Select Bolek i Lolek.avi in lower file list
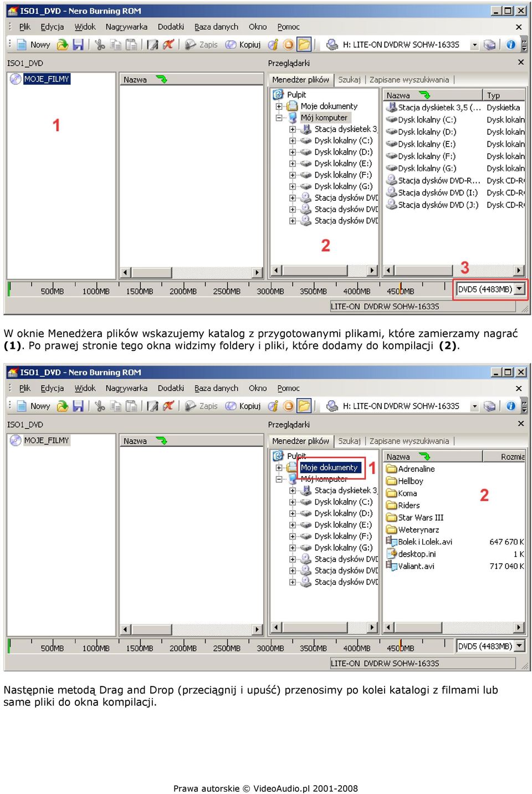The image size is (532, 794). point(425,542)
